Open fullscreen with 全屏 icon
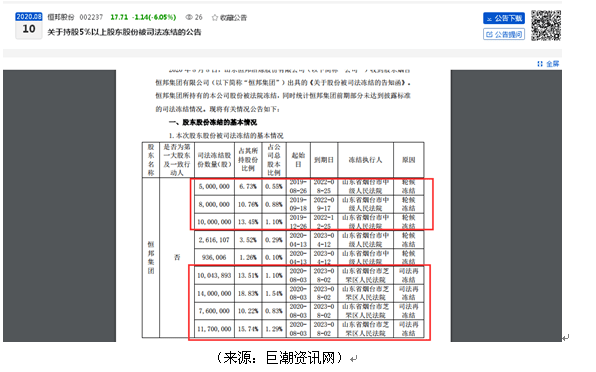The image size is (596, 372). point(540,64)
